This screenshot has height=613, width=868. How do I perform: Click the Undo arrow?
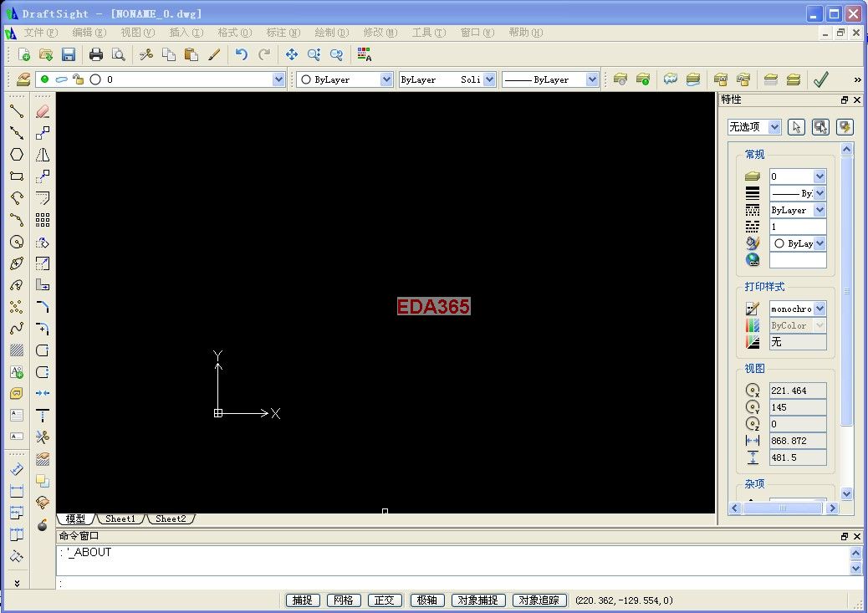(x=242, y=54)
